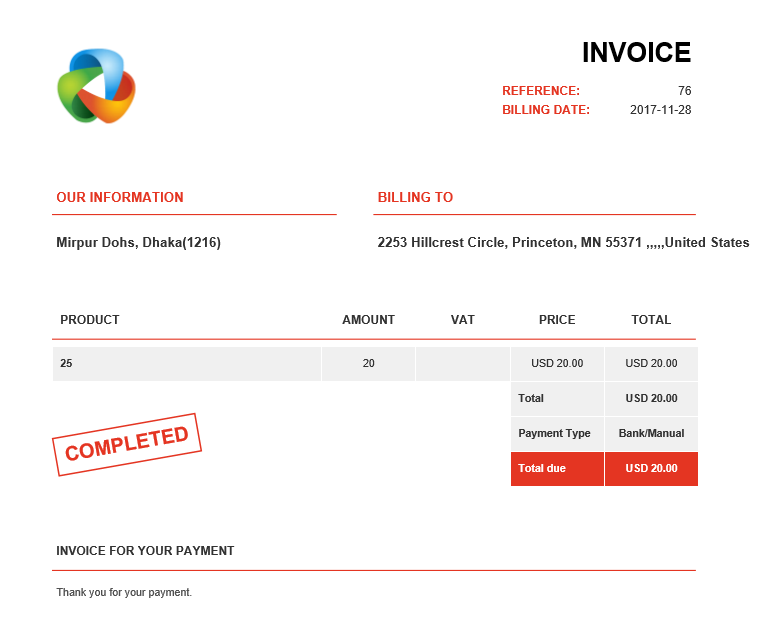Image resolution: width=769 pixels, height=639 pixels.
Task: Click the COMPLETED status stamp
Action: coord(127,444)
